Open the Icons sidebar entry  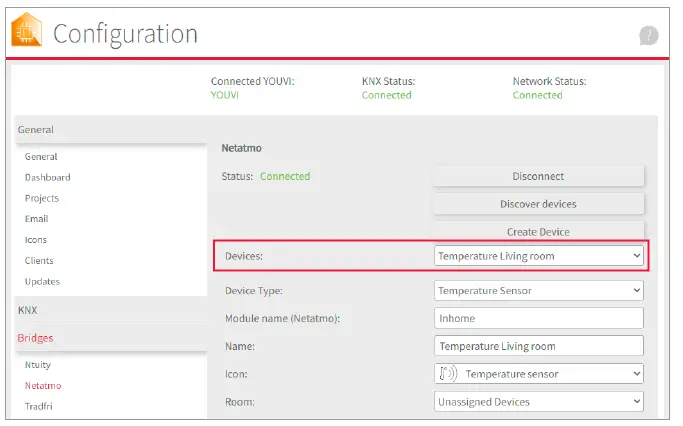[36, 240]
